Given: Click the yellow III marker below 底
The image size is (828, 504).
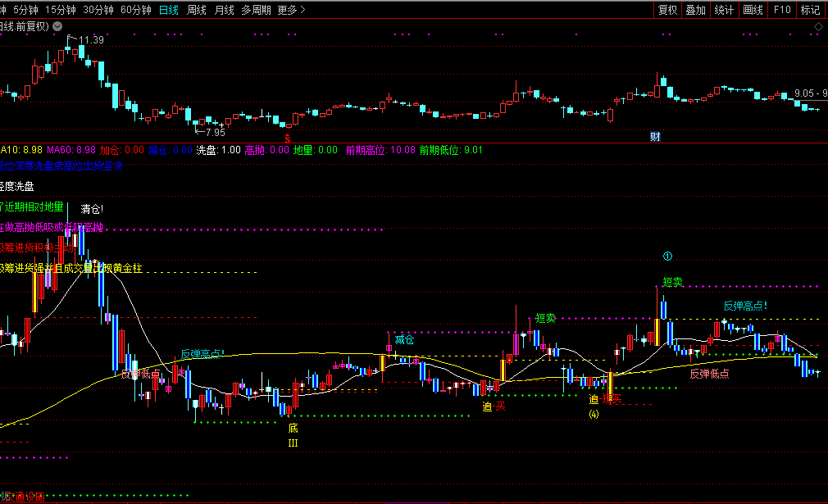Looking at the screenshot, I should click(293, 443).
